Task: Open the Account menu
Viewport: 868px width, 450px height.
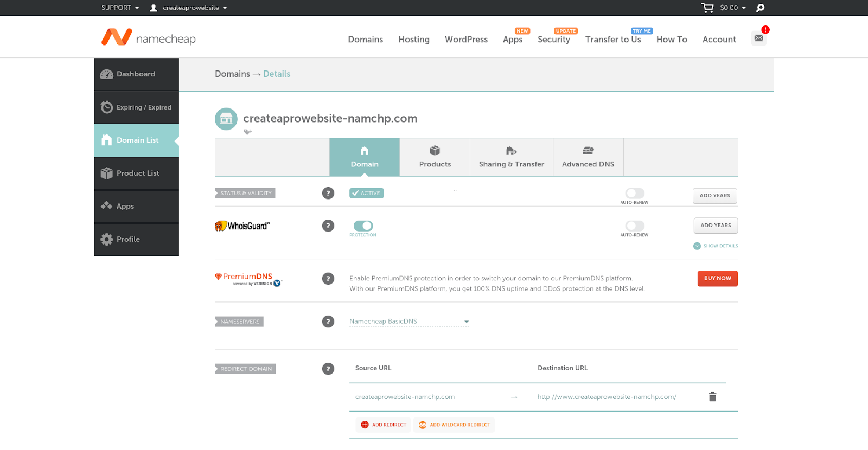Action: point(719,40)
